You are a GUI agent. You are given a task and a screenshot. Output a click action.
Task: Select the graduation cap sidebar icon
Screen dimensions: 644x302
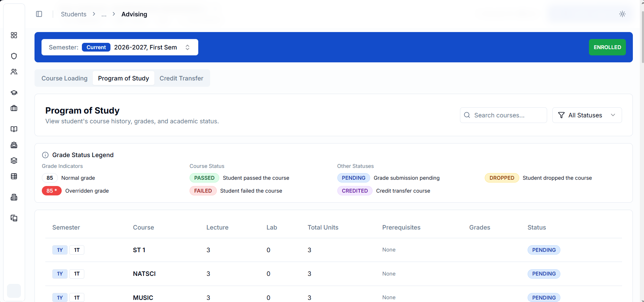[x=14, y=93]
